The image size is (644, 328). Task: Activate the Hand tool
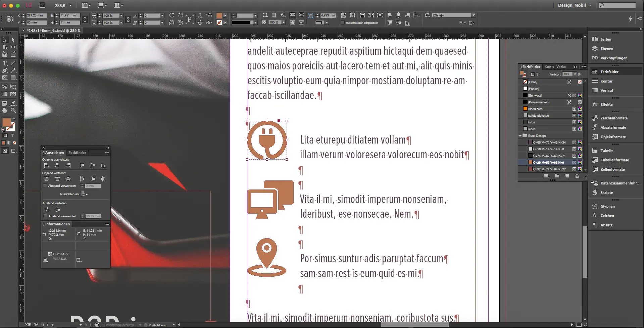[x=5, y=110]
